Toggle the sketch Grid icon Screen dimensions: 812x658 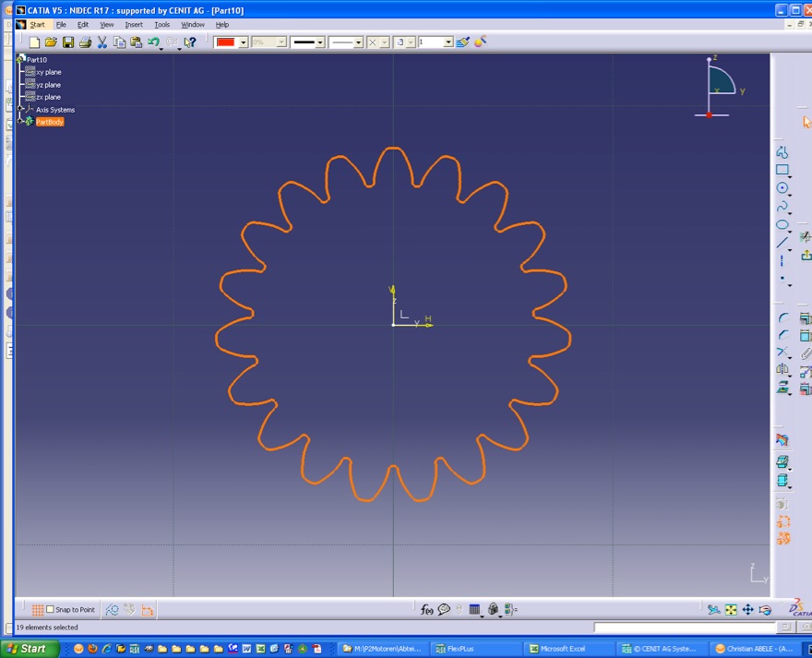tap(37, 610)
